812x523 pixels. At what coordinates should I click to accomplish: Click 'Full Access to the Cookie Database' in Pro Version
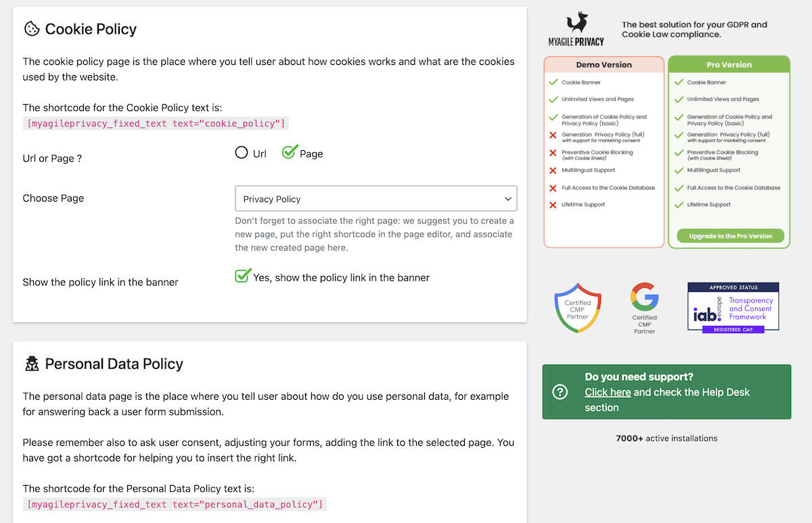point(734,187)
